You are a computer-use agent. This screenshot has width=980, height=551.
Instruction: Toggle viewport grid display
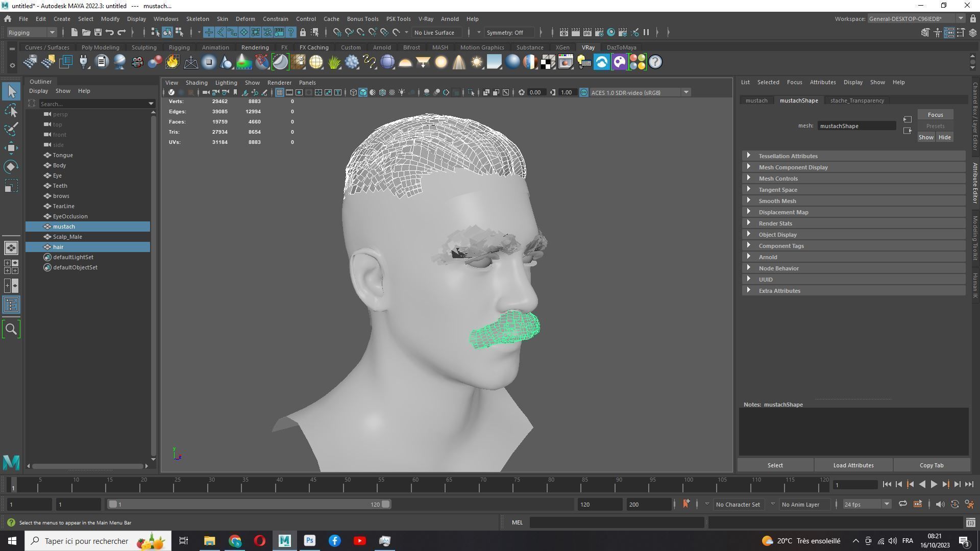(280, 92)
